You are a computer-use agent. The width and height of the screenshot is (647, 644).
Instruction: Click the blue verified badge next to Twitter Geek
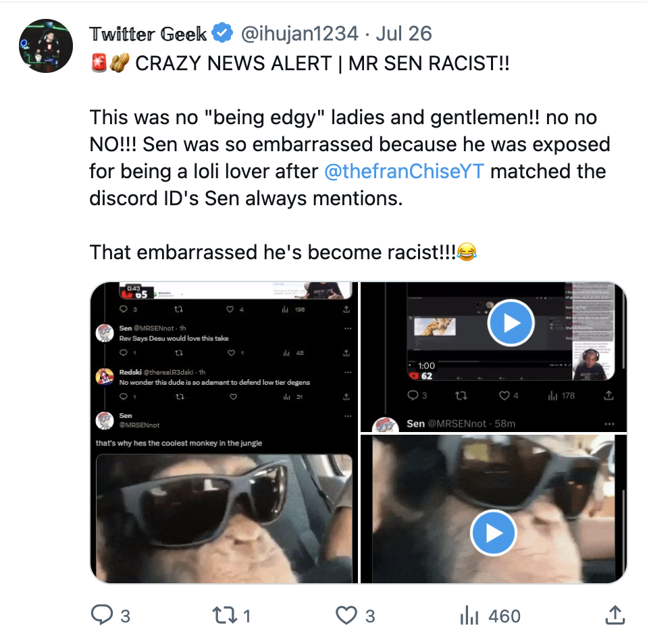click(222, 33)
